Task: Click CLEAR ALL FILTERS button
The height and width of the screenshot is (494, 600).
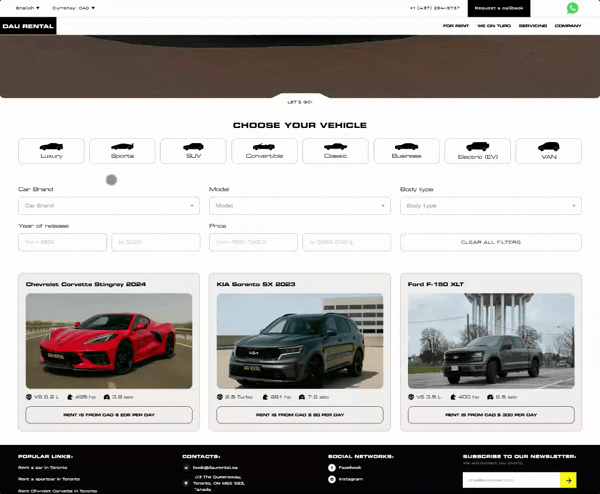Action: click(x=491, y=242)
